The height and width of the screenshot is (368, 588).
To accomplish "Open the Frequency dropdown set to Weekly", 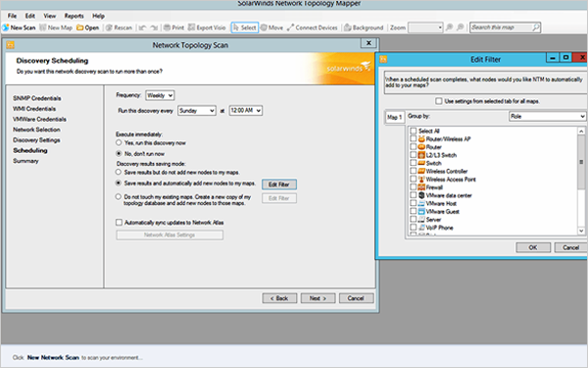I will (x=160, y=95).
